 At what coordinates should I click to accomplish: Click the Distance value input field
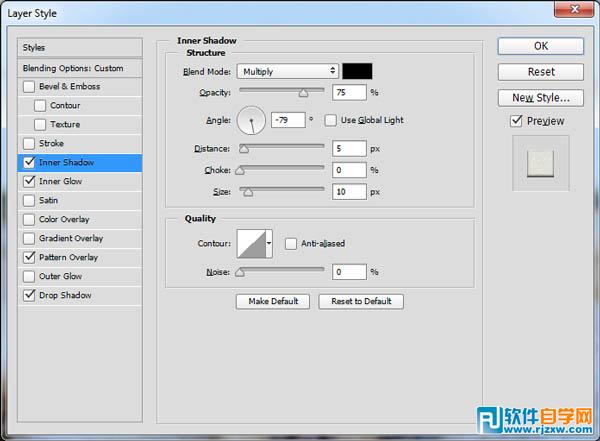pos(349,149)
